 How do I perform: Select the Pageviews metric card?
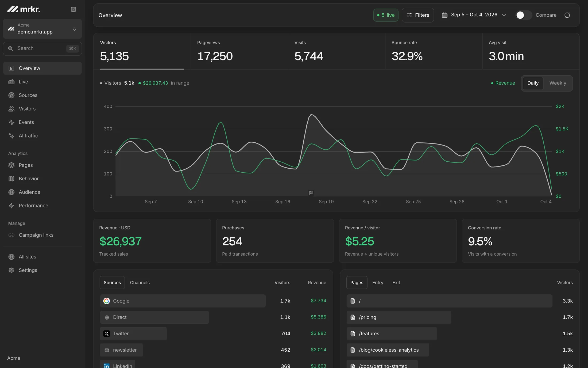coord(239,51)
